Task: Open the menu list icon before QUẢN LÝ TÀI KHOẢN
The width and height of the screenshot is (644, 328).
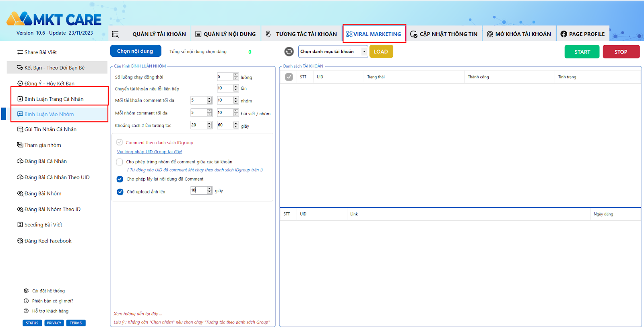Action: (115, 34)
